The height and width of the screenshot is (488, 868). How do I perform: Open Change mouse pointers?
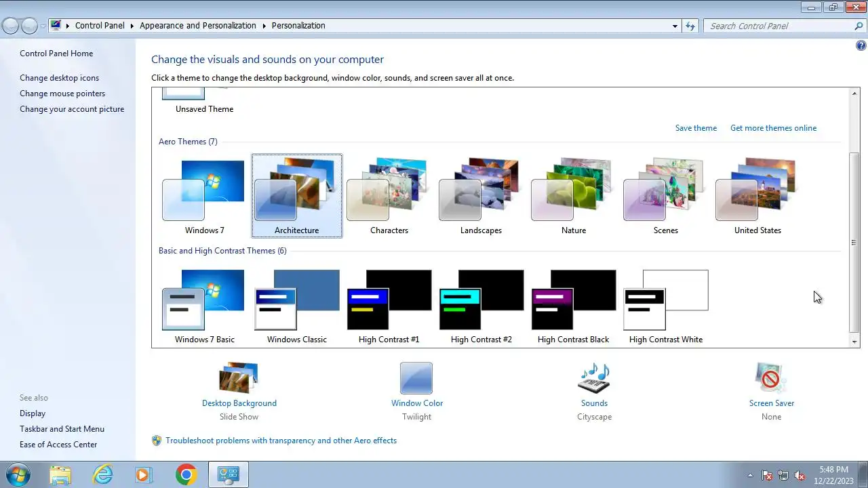(62, 94)
